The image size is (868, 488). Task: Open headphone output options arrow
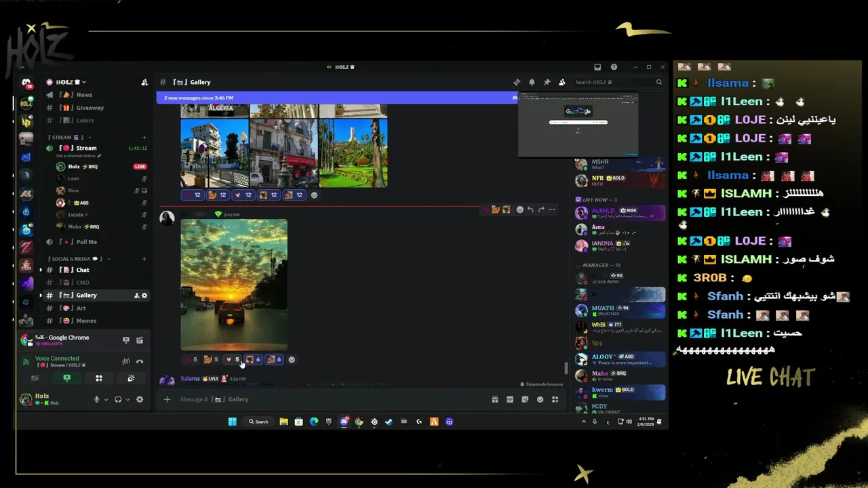tap(127, 400)
